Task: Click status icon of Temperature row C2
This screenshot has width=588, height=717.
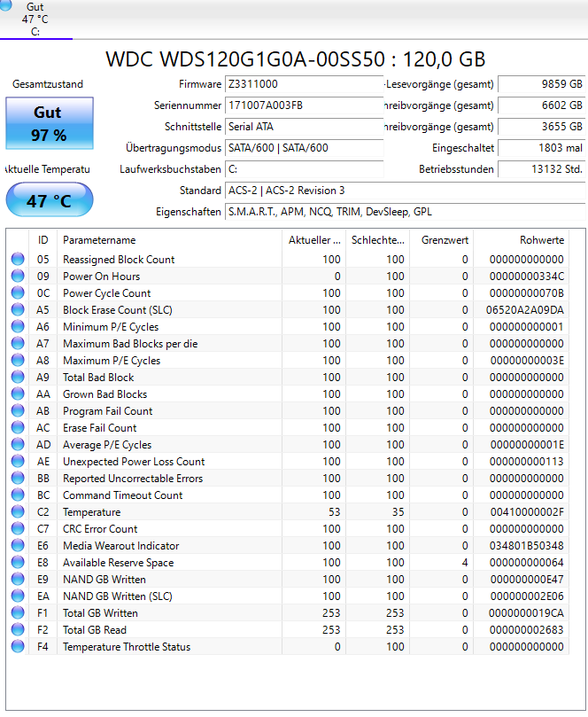Action: [x=18, y=512]
